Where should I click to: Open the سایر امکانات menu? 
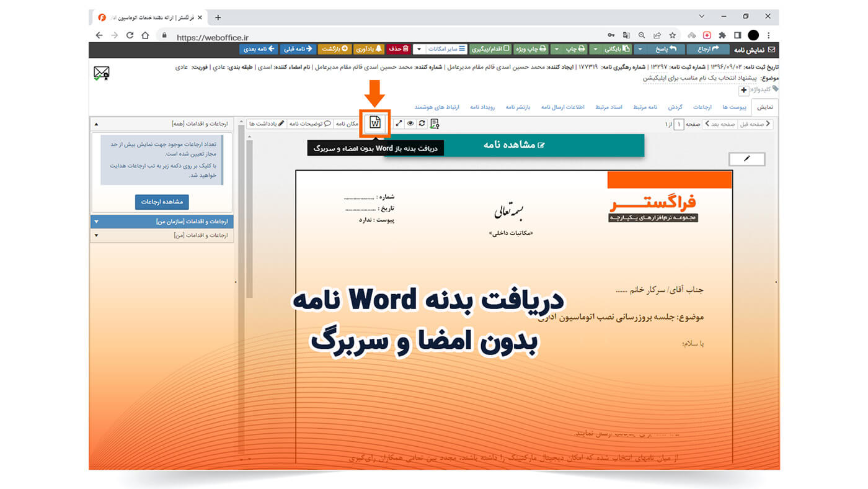pyautogui.click(x=440, y=50)
